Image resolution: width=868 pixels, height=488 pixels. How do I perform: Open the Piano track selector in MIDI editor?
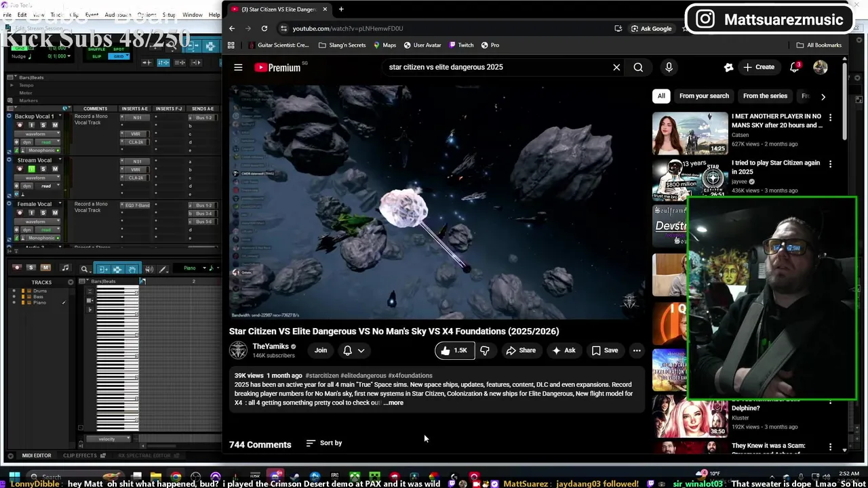point(193,268)
